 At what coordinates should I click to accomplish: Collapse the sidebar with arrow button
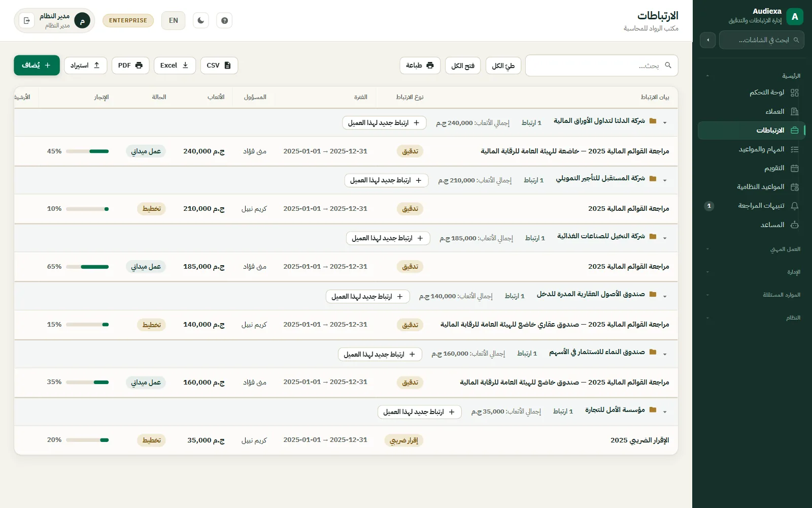pyautogui.click(x=707, y=40)
